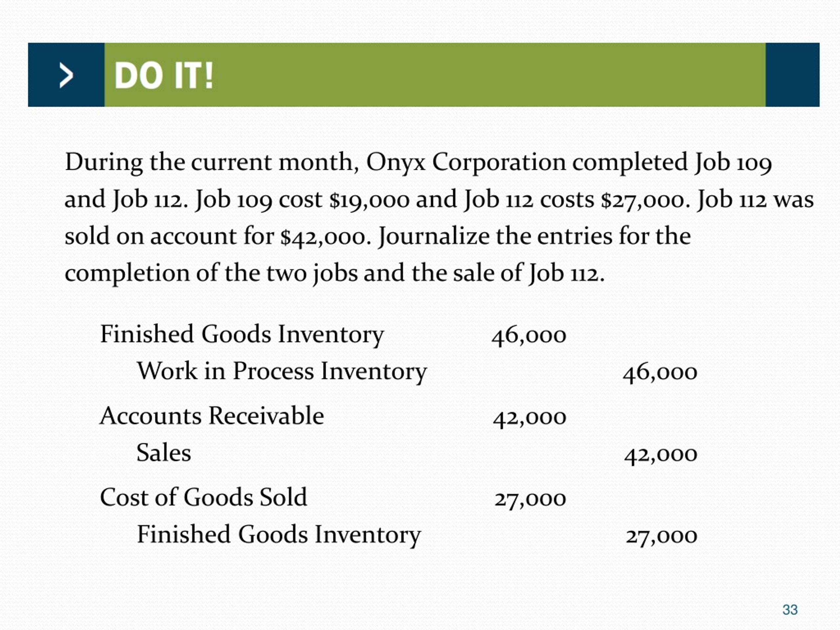Click the green banner bar
Viewport: 840px width, 630px height.
[435, 75]
